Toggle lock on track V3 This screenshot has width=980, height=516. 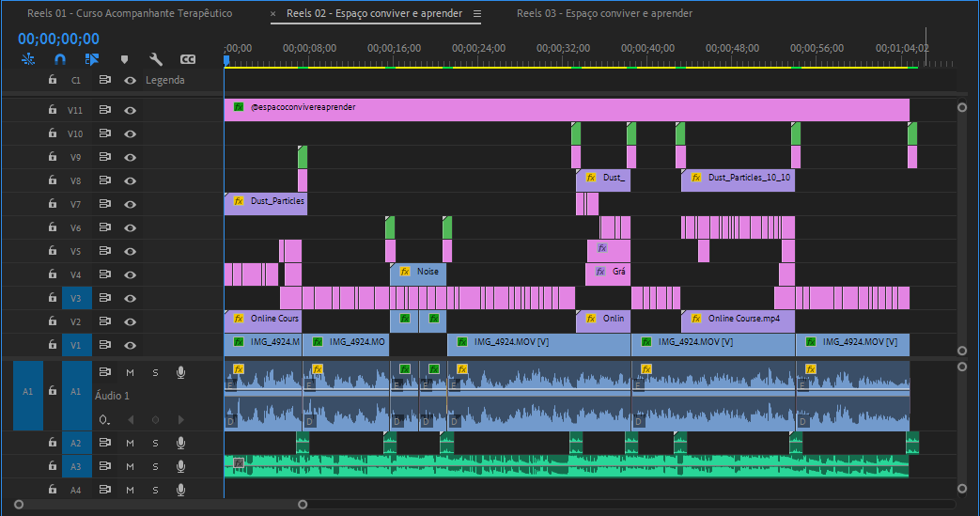53,298
